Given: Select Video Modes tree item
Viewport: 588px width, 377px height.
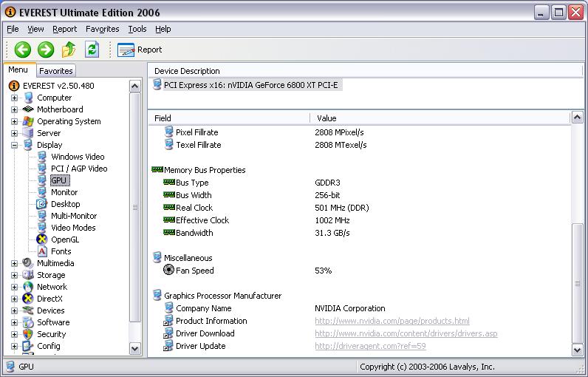Looking at the screenshot, I should tap(73, 228).
